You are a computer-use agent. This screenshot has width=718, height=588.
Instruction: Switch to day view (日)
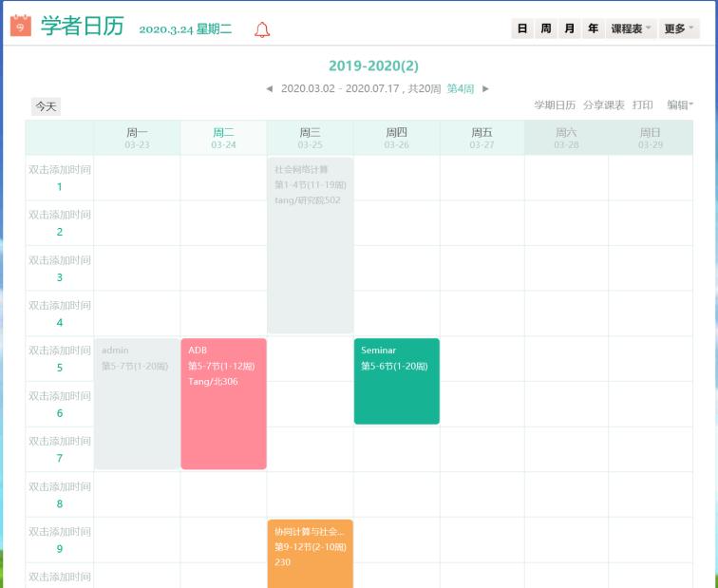point(521,28)
